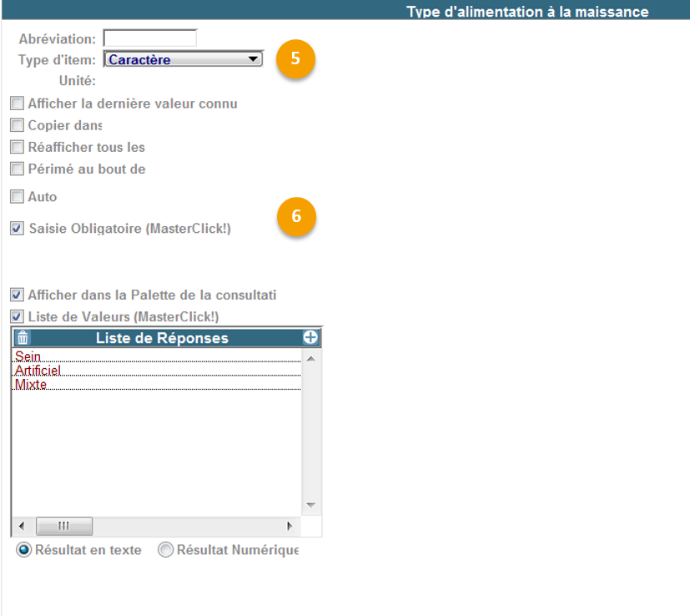Image resolution: width=690 pixels, height=616 pixels.
Task: Disable Afficher dans la Palette checkbox
Action: click(17, 295)
